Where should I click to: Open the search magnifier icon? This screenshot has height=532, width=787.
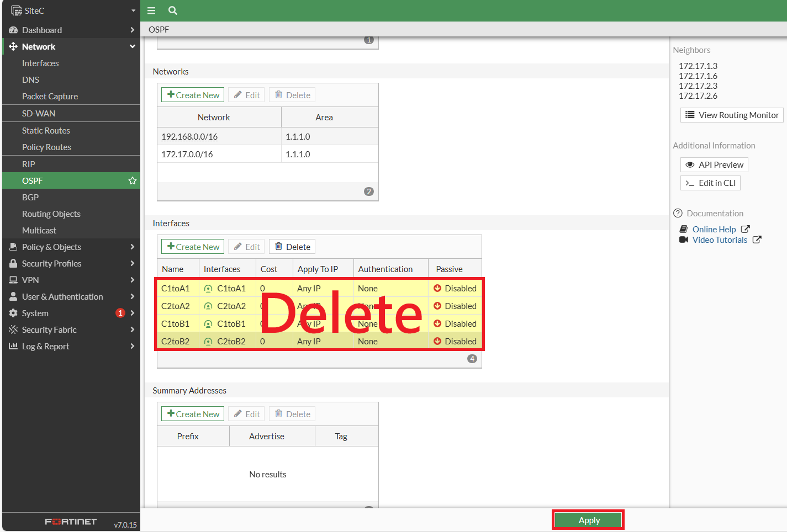173,10
